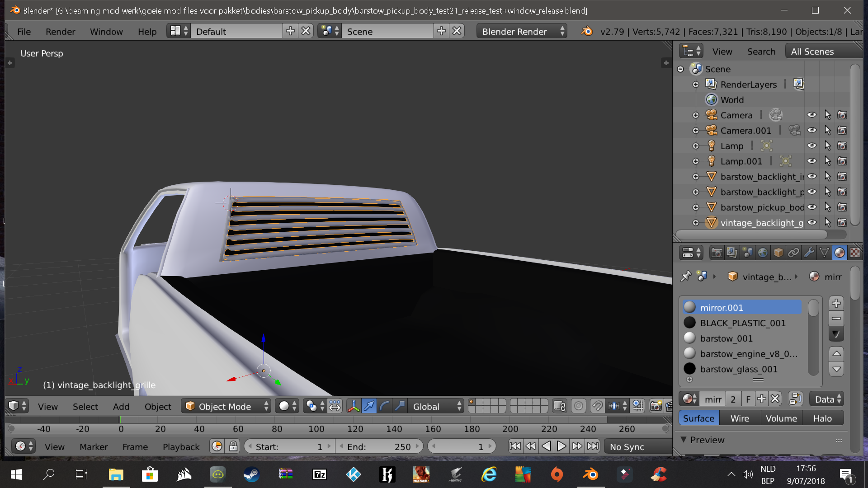Image resolution: width=868 pixels, height=488 pixels.
Task: Select the scale manipulator
Action: click(400, 406)
